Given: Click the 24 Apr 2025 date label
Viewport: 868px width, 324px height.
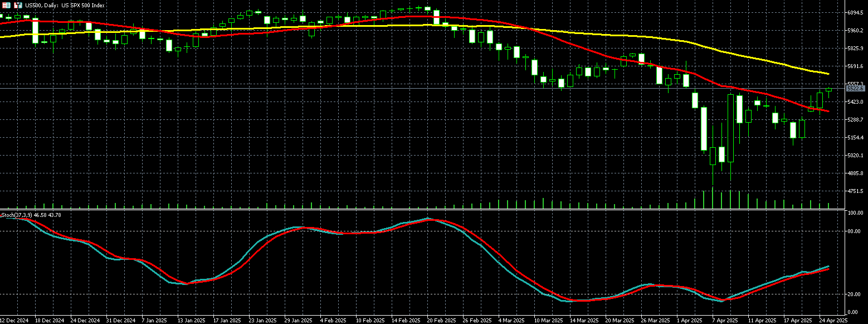Looking at the screenshot, I should [833, 321].
